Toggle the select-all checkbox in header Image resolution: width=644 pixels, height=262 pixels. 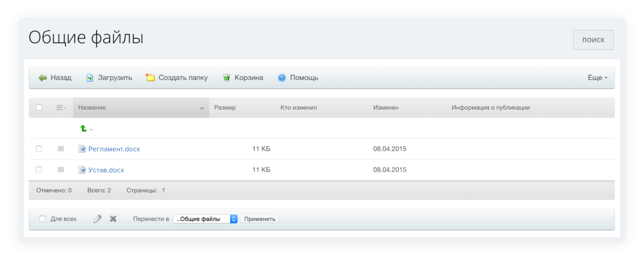[39, 107]
